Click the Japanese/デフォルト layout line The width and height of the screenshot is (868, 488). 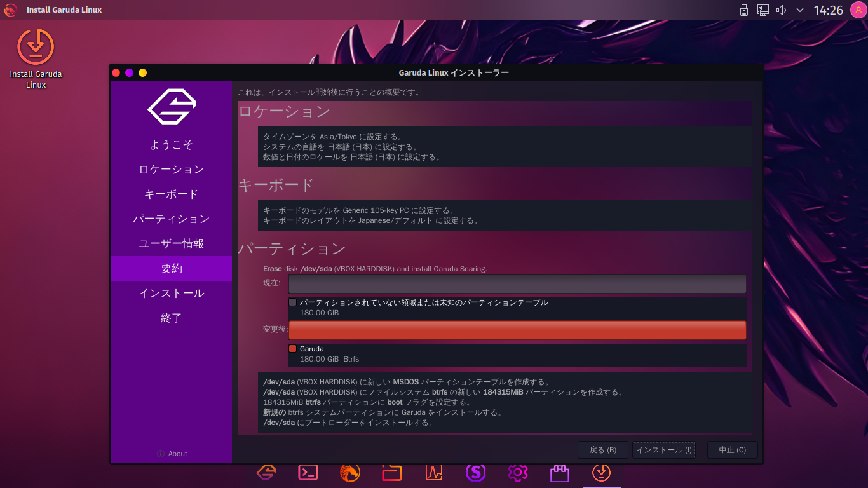[x=371, y=220]
